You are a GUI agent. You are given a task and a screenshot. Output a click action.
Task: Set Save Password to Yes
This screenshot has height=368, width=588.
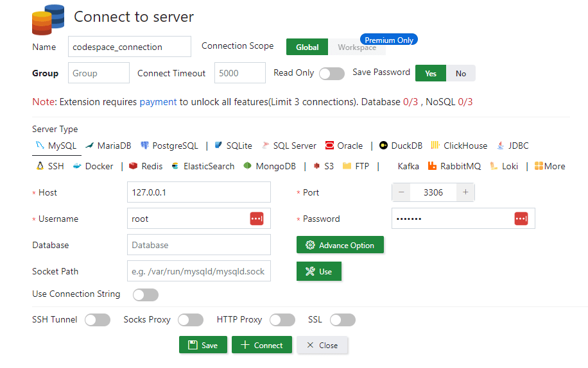tap(431, 73)
